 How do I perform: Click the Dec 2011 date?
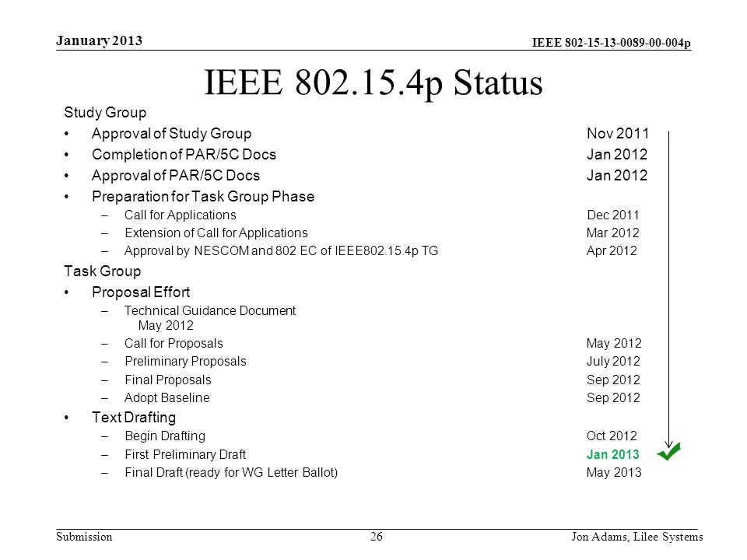pos(613,215)
